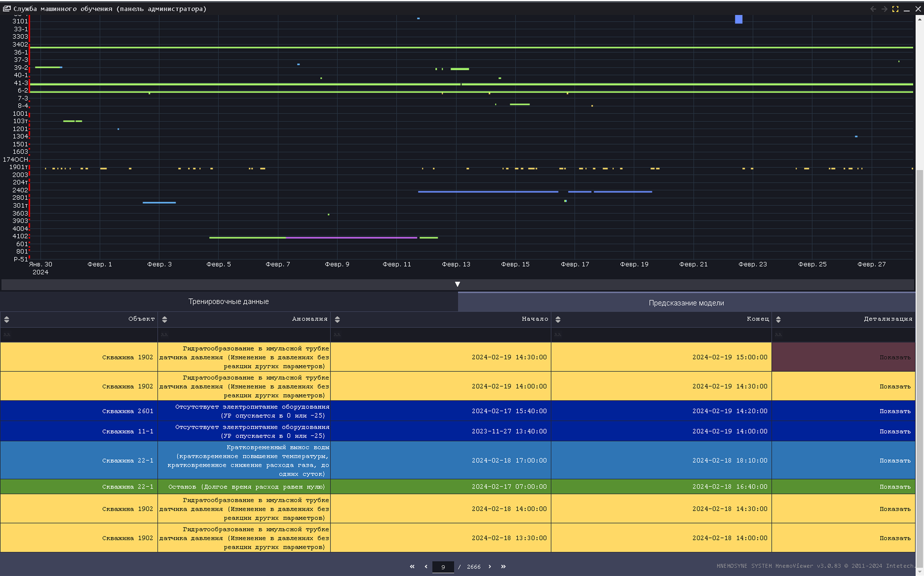Sort table by Конец column
Image resolution: width=924 pixels, height=576 pixels.
558,319
